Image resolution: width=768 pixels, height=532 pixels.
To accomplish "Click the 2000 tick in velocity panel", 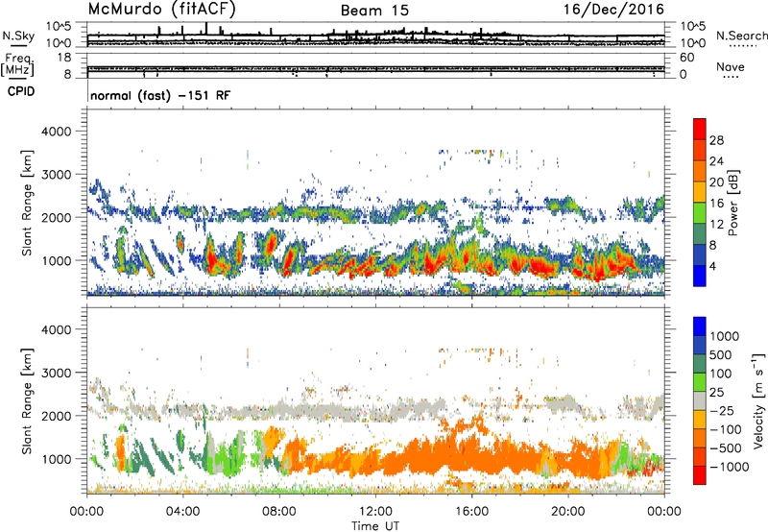I will point(57,416).
